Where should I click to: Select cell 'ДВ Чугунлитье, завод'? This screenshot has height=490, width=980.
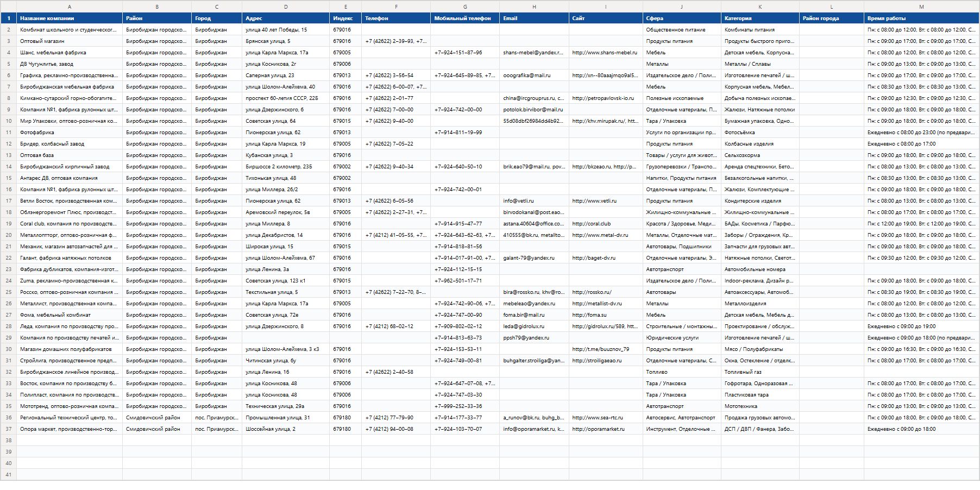point(70,64)
